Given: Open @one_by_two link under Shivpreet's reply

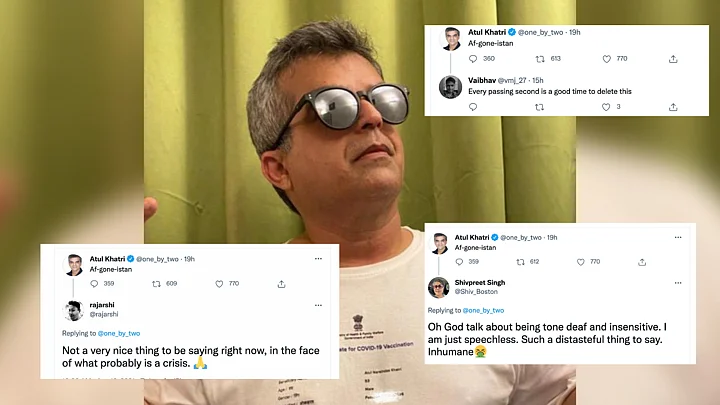Looking at the screenshot, I should click(x=484, y=310).
